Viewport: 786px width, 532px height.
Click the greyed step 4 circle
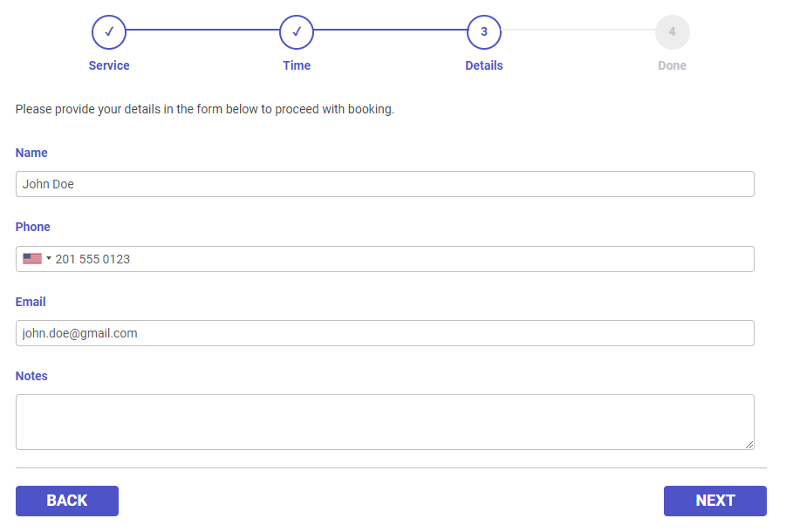pos(672,32)
